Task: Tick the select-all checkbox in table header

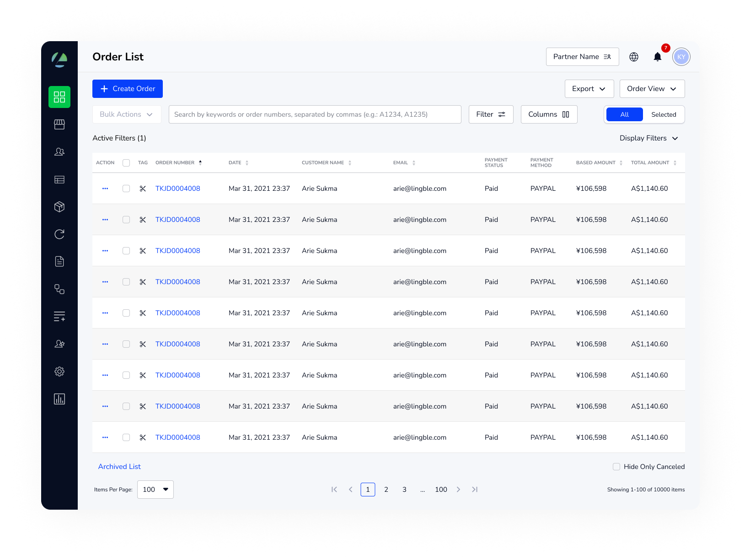Action: [126, 163]
